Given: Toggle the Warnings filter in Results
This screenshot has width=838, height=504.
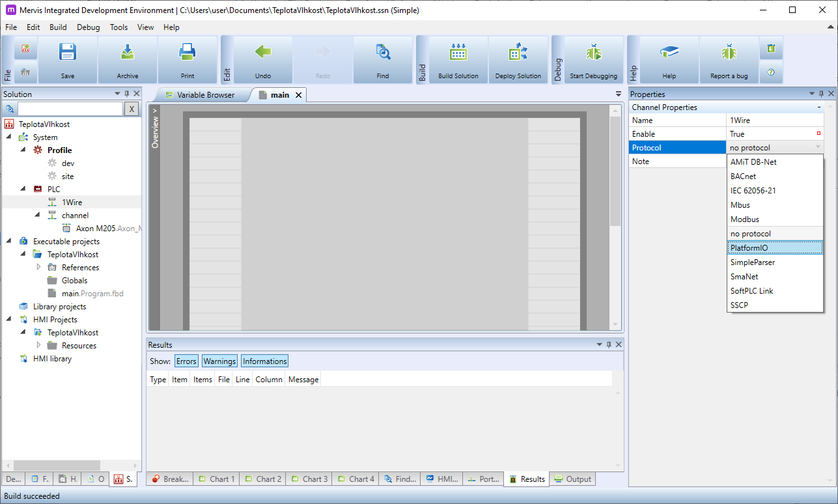Looking at the screenshot, I should (219, 361).
